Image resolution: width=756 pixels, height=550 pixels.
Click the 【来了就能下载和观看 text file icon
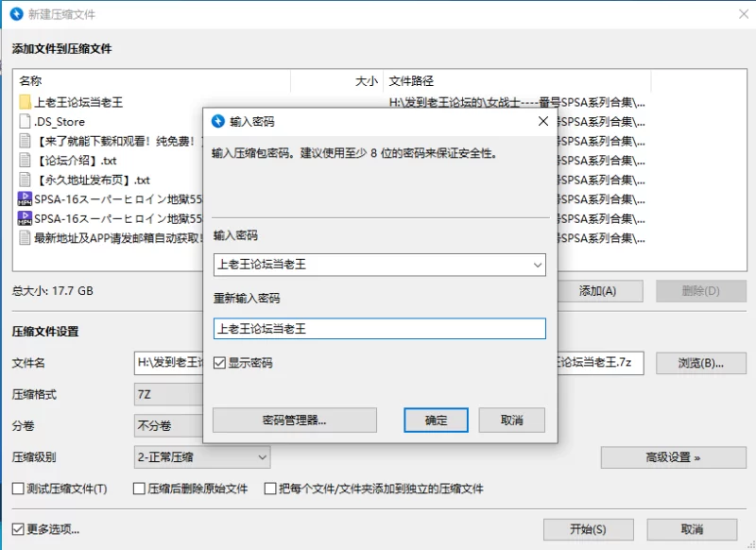pos(25,141)
